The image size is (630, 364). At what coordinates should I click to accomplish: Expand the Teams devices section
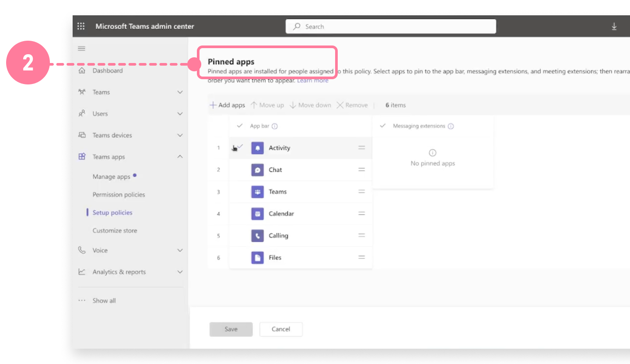click(x=180, y=135)
